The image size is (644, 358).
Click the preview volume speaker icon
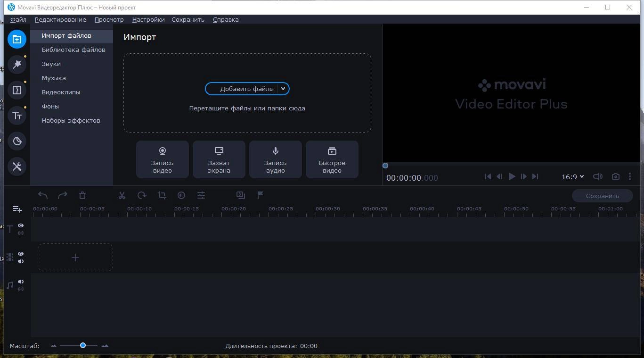[597, 176]
